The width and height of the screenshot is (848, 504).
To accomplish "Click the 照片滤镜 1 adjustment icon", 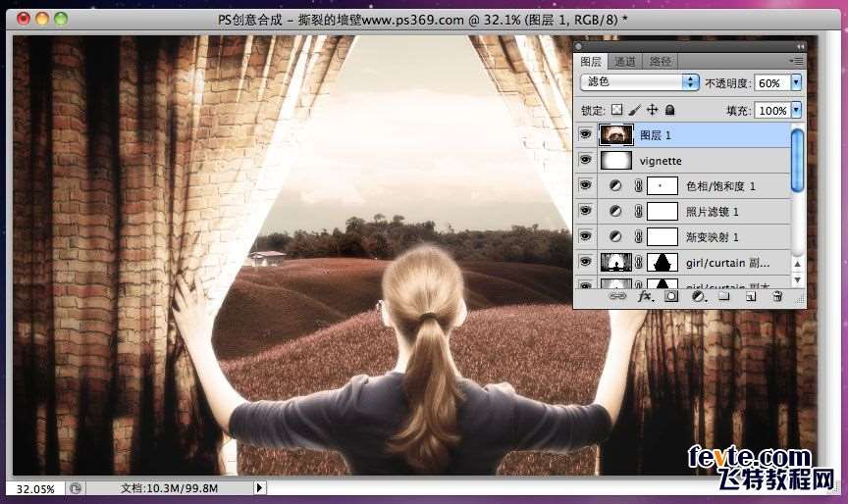I will coord(615,211).
